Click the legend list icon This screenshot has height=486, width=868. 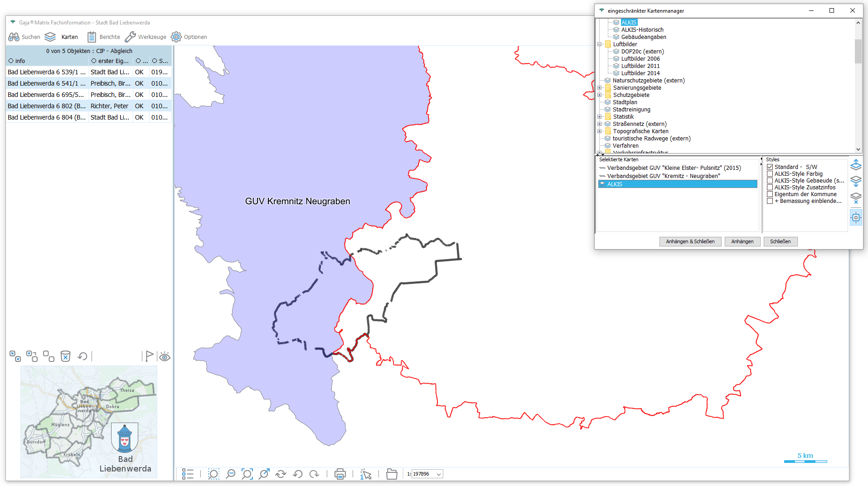pos(188,474)
